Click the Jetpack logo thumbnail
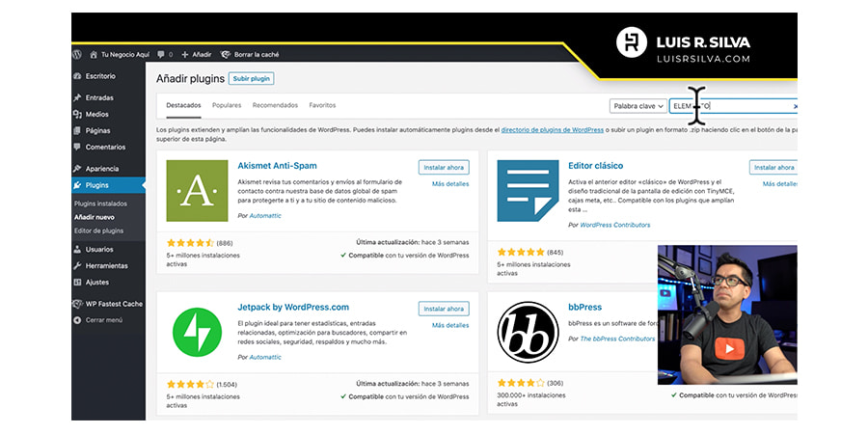The height and width of the screenshot is (434, 868). point(197,332)
